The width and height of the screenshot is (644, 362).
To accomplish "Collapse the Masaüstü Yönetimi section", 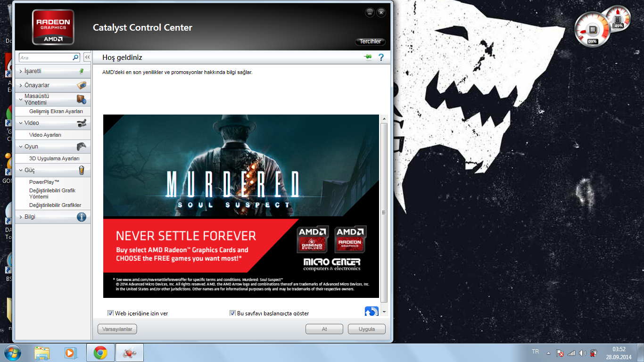I will pos(37,99).
